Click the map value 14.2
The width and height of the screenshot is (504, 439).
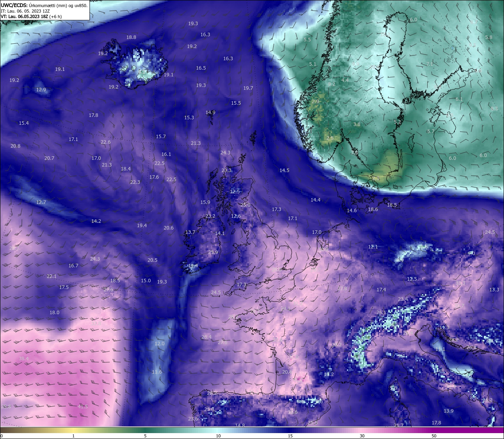(96, 221)
